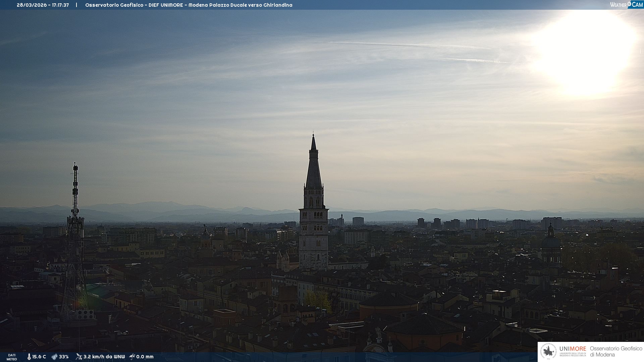Click the 15.6 C temperature reading
644x362 pixels.
[39, 357]
